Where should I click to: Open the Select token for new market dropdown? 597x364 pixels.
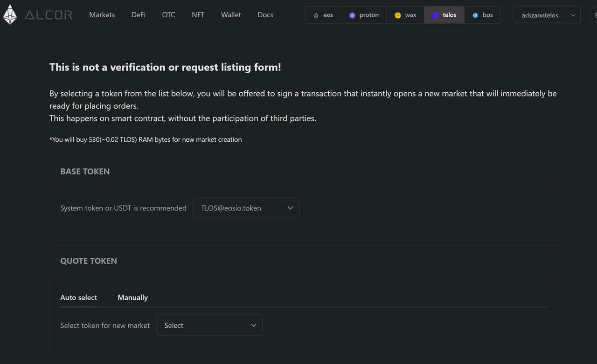209,325
